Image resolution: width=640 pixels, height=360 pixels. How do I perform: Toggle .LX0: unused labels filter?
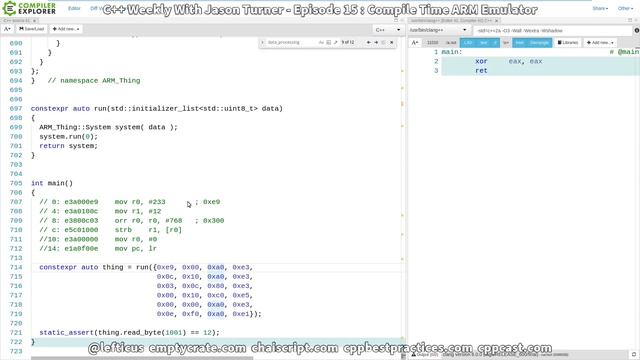(468, 42)
